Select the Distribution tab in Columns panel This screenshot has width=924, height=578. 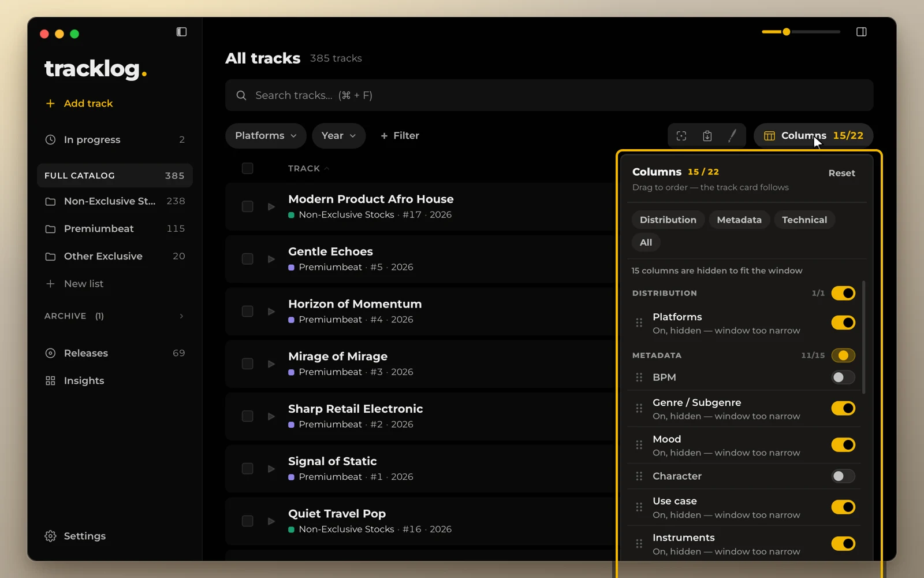(x=668, y=220)
